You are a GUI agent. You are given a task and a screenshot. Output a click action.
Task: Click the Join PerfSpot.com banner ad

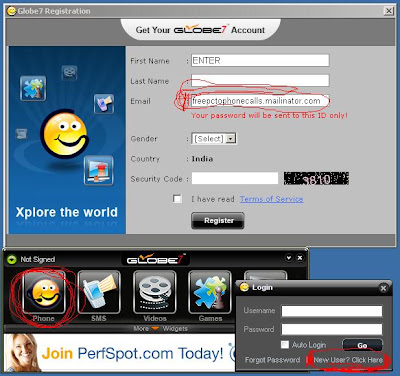point(119,353)
